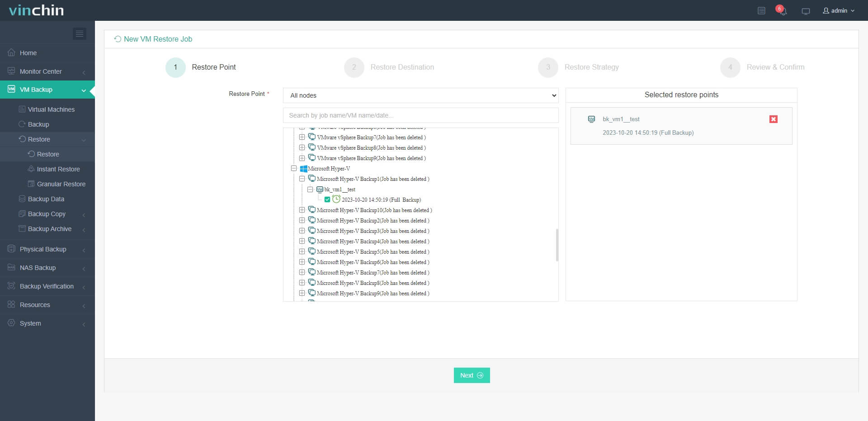Viewport: 868px width, 421px height.
Task: Collapse the sidebar with the hamburger icon
Action: coord(80,33)
